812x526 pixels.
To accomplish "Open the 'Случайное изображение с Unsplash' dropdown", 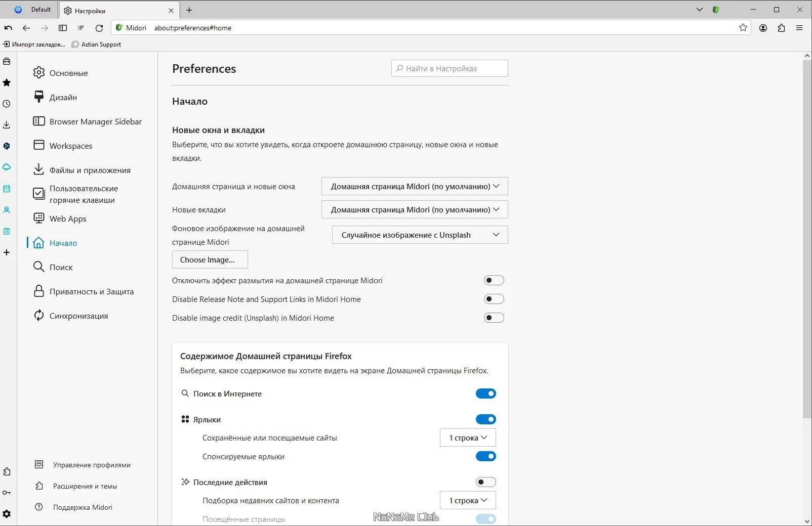I will coord(420,235).
